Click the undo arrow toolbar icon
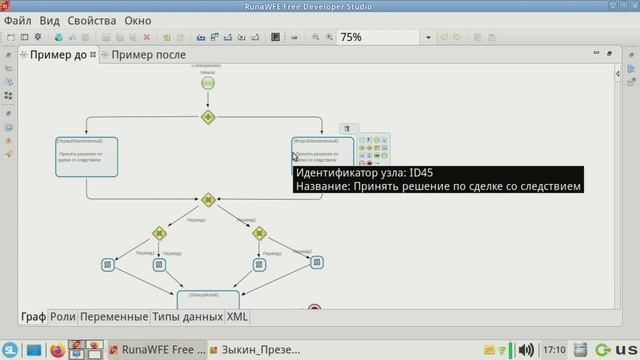 point(444,37)
